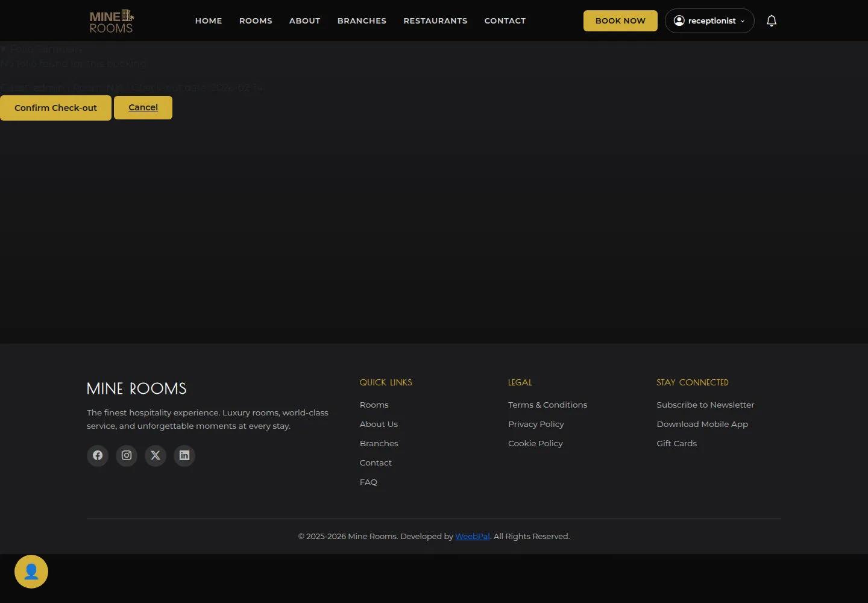
Task: Open Restaurants in the top navigation
Action: 435,21
